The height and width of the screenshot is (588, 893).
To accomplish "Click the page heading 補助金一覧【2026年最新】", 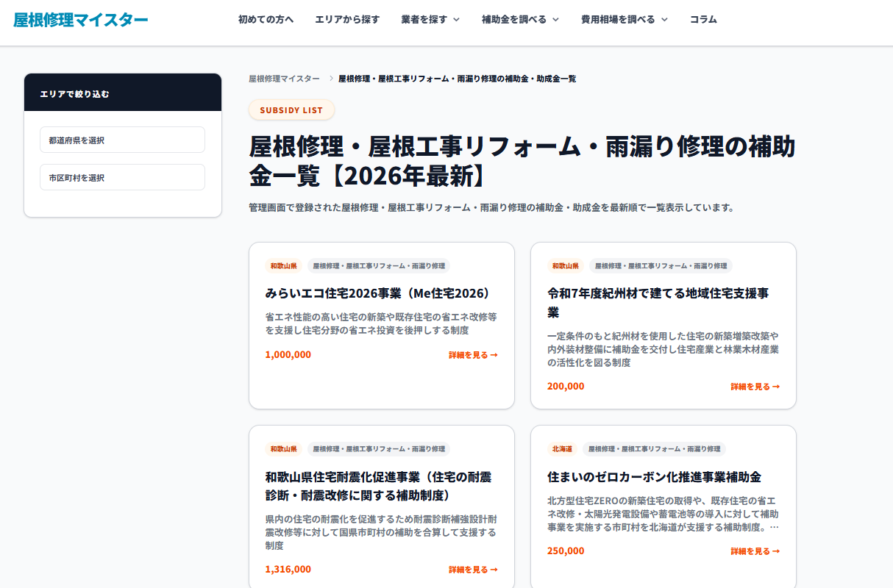I will pos(522,162).
